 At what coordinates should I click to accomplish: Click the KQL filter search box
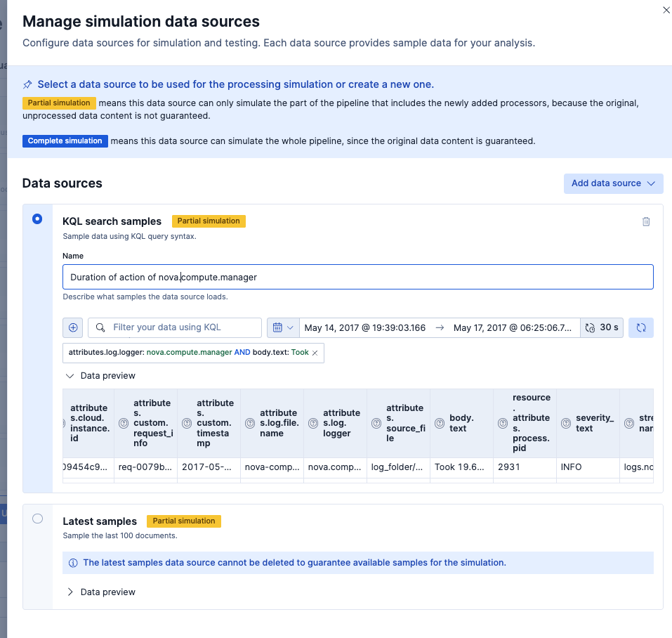coord(183,327)
